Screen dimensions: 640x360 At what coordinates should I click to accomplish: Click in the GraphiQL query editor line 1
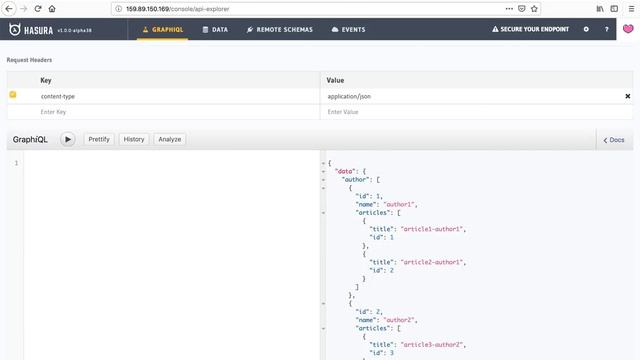click(x=171, y=163)
